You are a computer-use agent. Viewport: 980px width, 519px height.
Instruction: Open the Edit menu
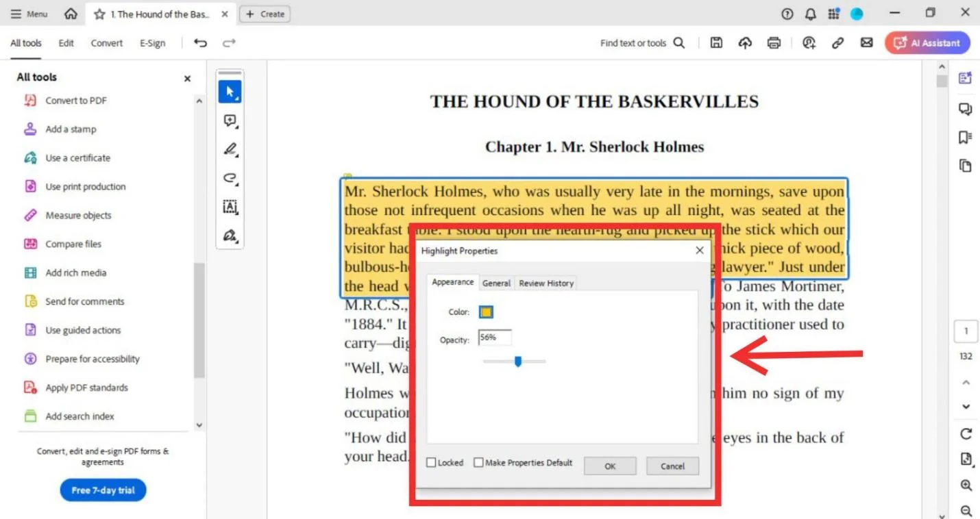click(x=66, y=43)
